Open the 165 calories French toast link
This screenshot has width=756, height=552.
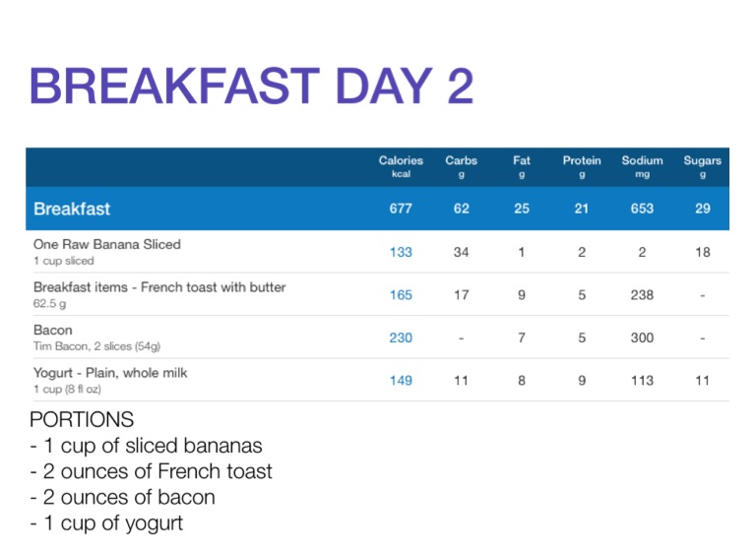[401, 294]
